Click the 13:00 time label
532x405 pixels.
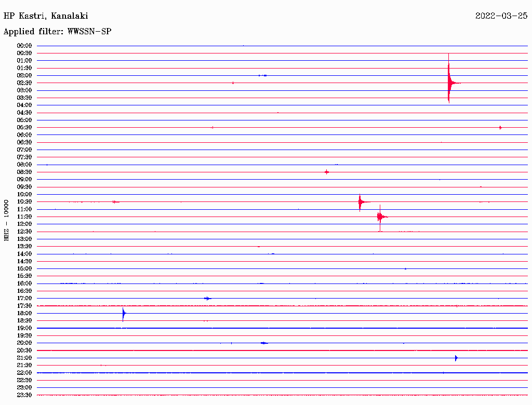pyautogui.click(x=24, y=239)
